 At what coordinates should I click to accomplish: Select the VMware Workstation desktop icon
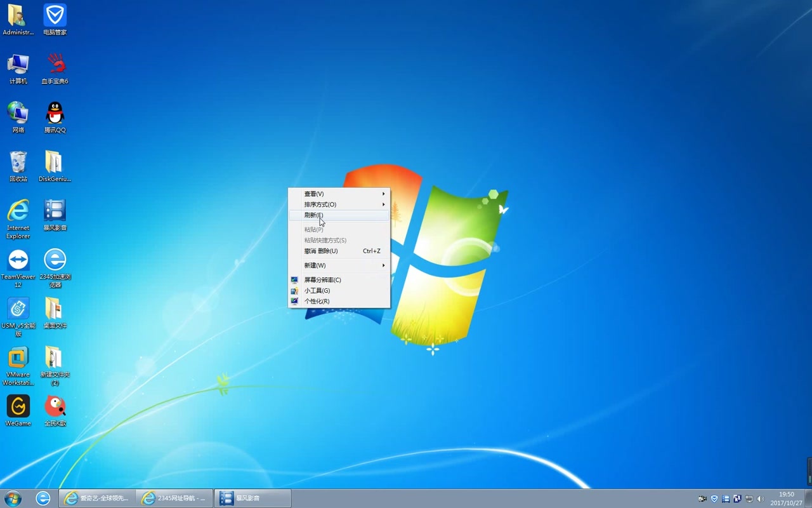18,366
